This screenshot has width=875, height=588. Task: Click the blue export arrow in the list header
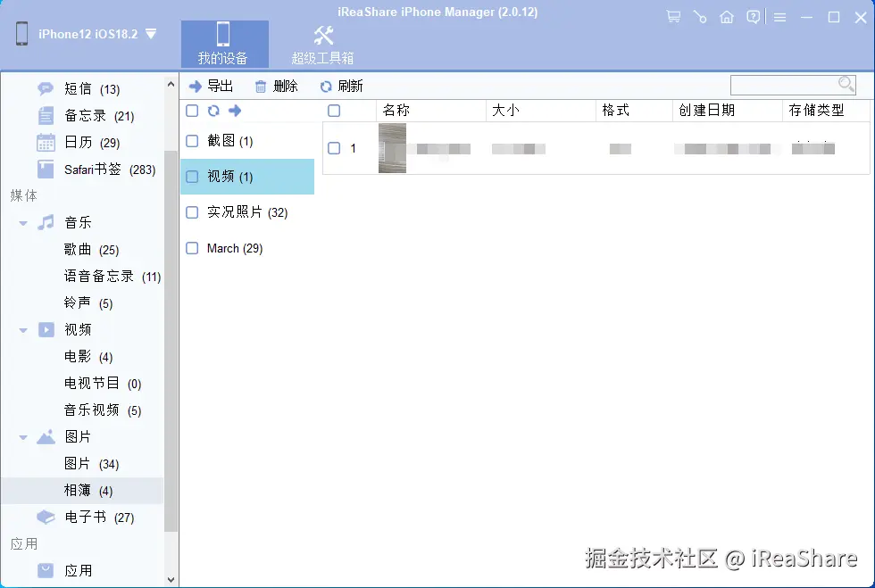[234, 110]
